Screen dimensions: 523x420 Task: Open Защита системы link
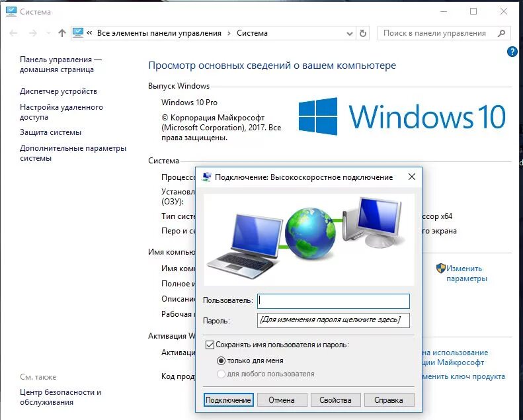point(50,132)
